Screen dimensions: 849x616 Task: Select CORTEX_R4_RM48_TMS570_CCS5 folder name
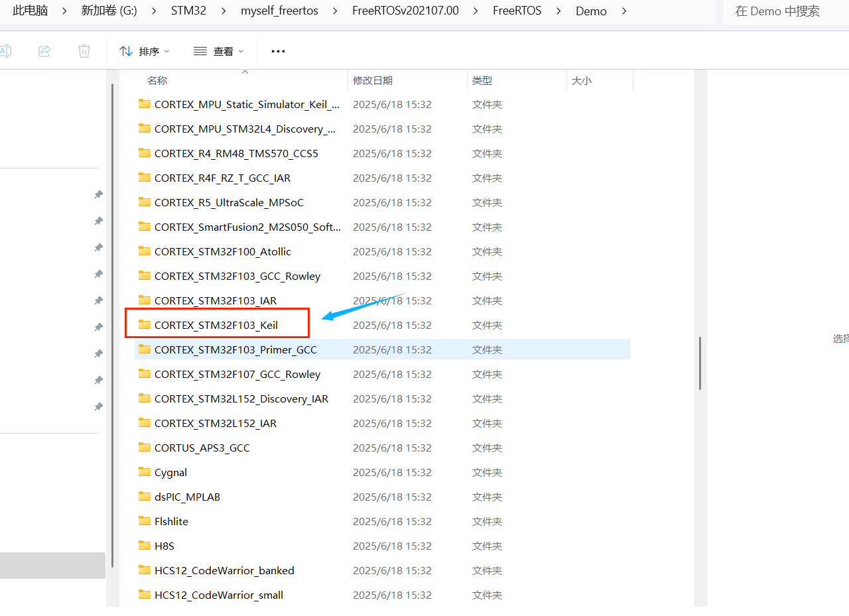236,153
